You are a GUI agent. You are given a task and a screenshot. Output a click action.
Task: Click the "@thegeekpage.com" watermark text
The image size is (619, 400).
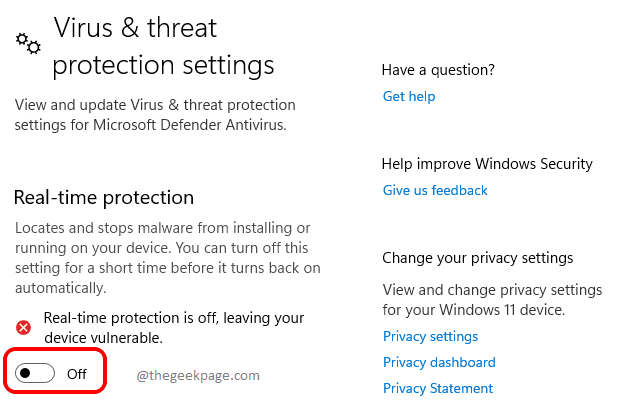196,376
